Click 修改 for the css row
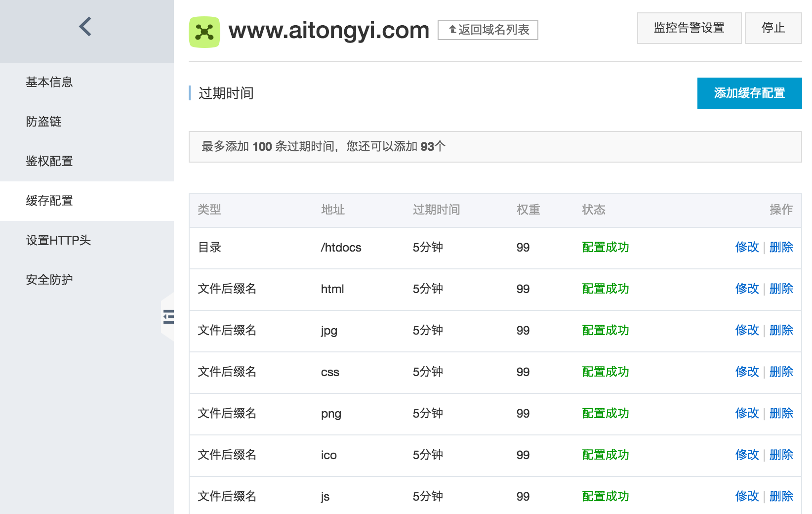The width and height of the screenshot is (812, 514). click(747, 372)
